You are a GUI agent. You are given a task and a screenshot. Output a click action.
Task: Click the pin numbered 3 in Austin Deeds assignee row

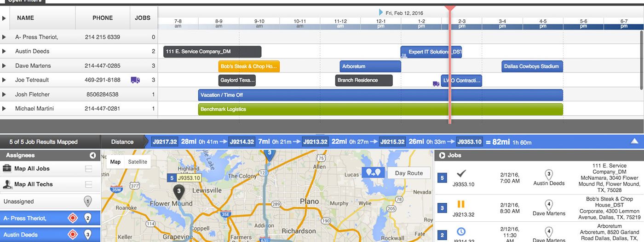click(88, 235)
